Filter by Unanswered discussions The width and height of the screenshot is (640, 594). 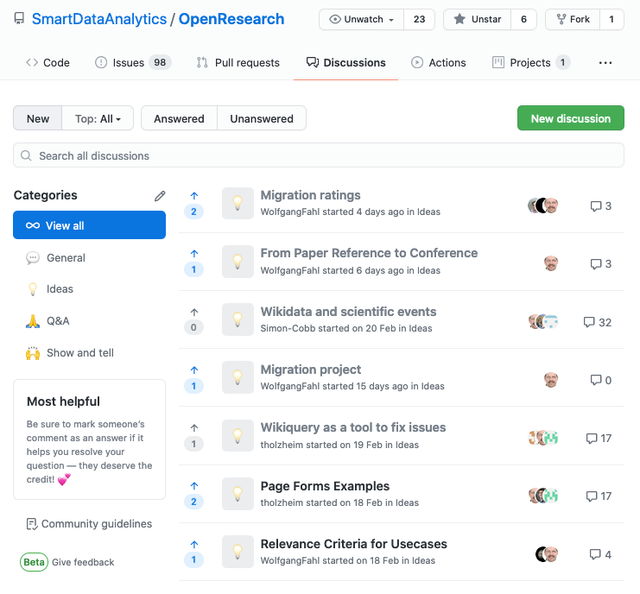pyautogui.click(x=262, y=118)
